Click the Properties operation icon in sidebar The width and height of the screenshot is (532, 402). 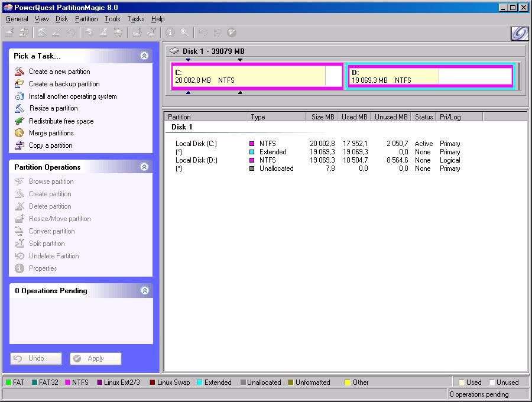[x=20, y=268]
